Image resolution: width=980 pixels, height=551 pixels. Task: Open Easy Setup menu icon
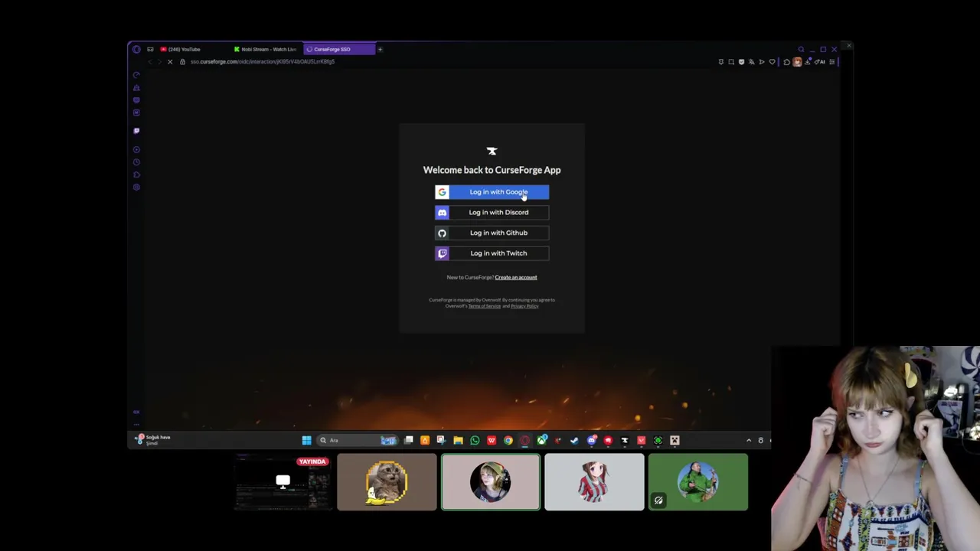coord(831,62)
